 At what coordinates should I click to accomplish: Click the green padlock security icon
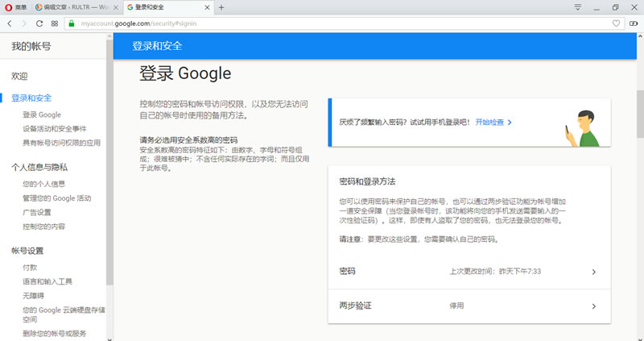click(72, 23)
